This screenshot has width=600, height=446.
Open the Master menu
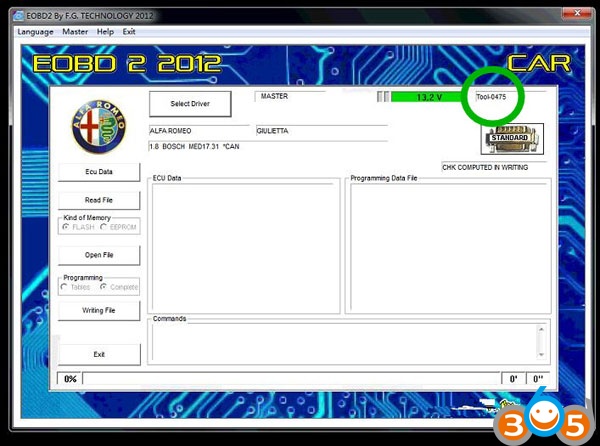(x=75, y=32)
